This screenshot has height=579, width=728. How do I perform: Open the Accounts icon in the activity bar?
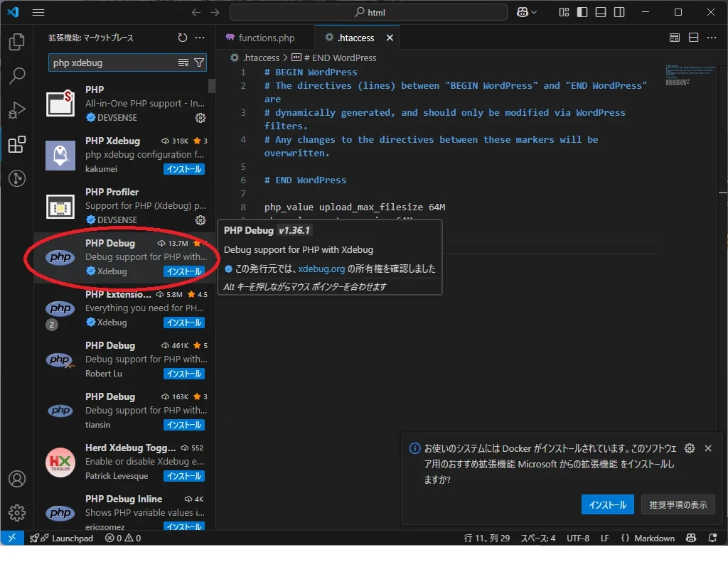(x=16, y=479)
